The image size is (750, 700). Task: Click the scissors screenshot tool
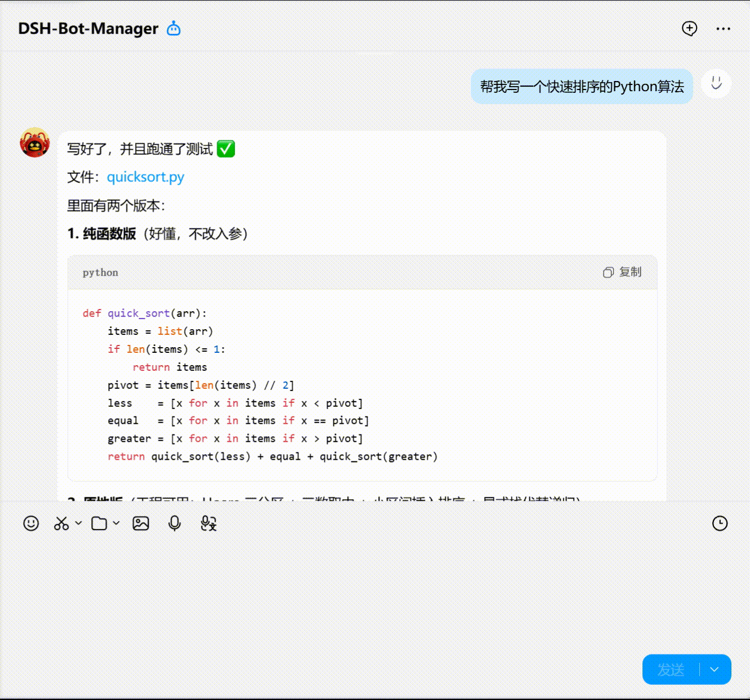click(61, 523)
